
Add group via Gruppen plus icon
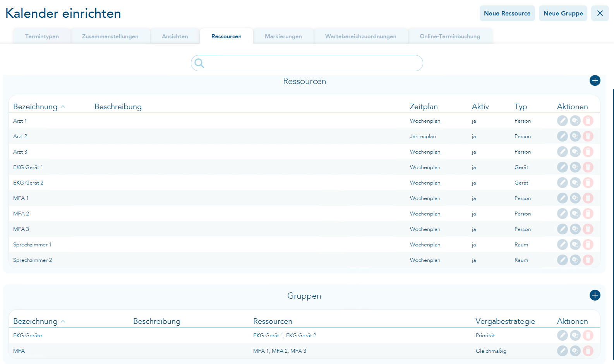pyautogui.click(x=595, y=295)
